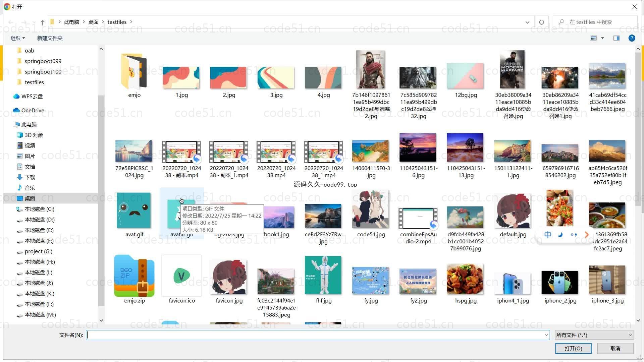Viewport: 644px width, 362px height.
Task: Select the emjo folder icon
Action: [x=134, y=72]
